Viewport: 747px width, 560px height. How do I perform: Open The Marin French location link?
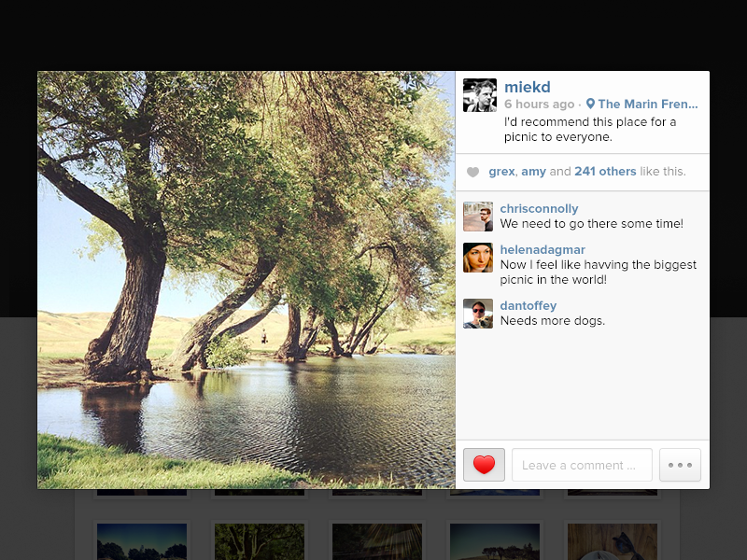coord(648,105)
